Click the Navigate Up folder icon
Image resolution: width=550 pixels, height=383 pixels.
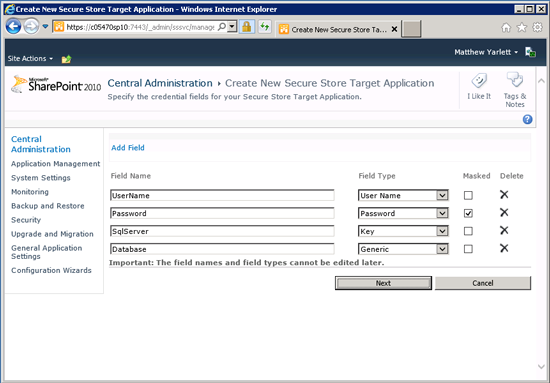(66, 59)
